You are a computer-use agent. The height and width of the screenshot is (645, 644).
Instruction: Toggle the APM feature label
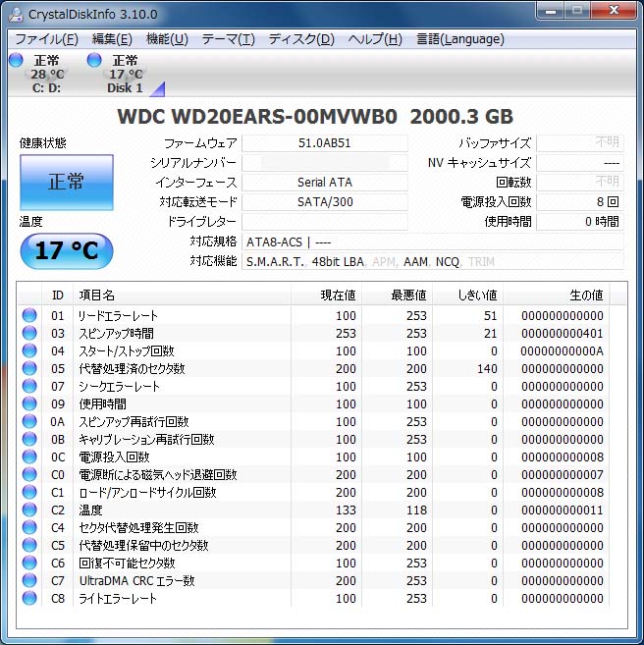[384, 262]
